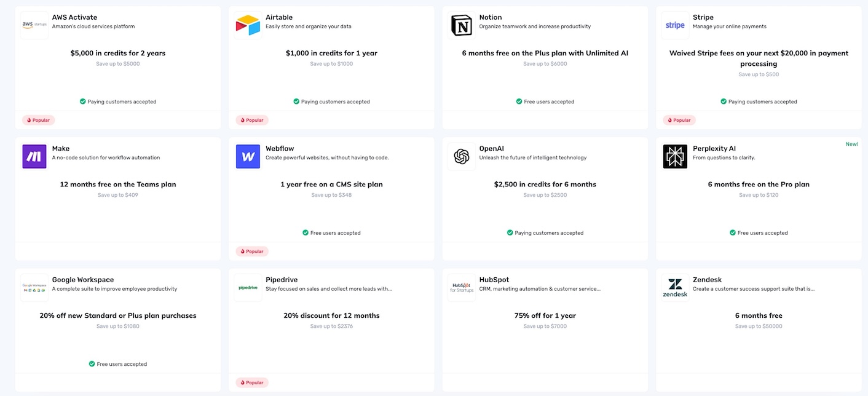Click the Popular badge on Pipedrive card

click(x=252, y=382)
